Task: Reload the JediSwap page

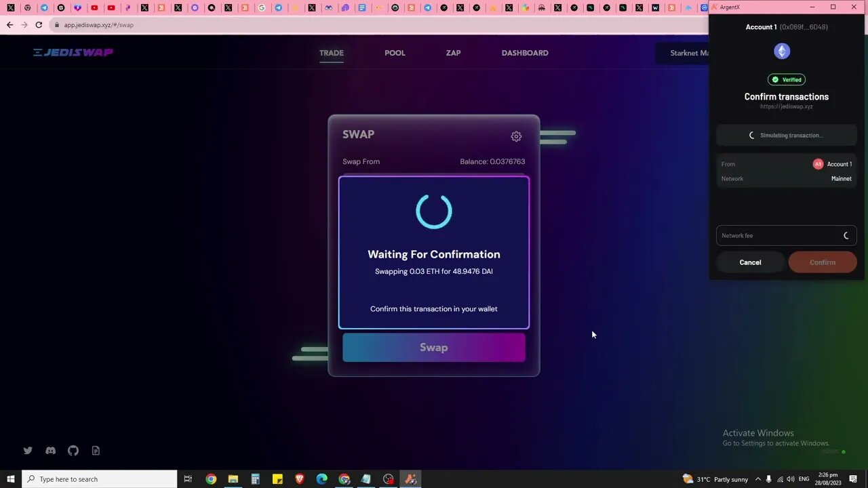Action: pyautogui.click(x=39, y=24)
